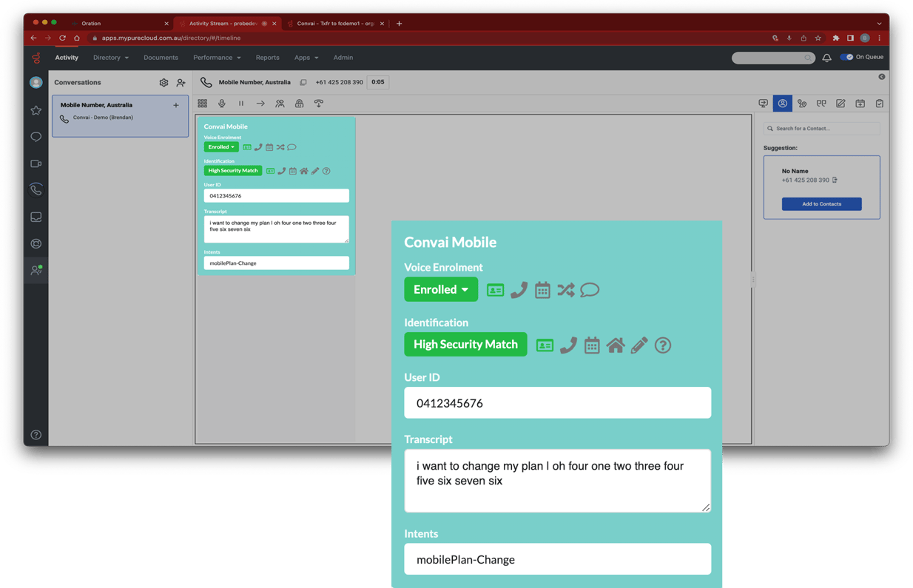913x588 pixels.
Task: Toggle the On Queue switch
Action: [847, 57]
